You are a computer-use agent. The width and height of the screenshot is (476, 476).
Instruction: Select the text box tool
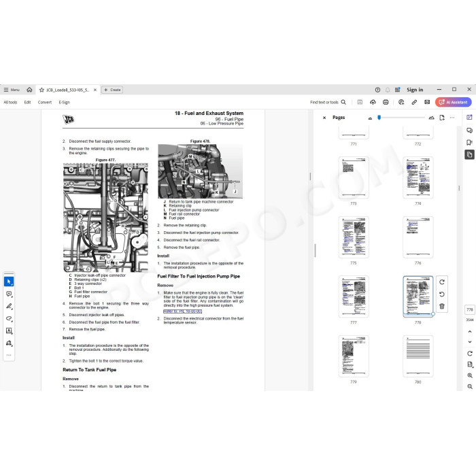click(x=9, y=330)
